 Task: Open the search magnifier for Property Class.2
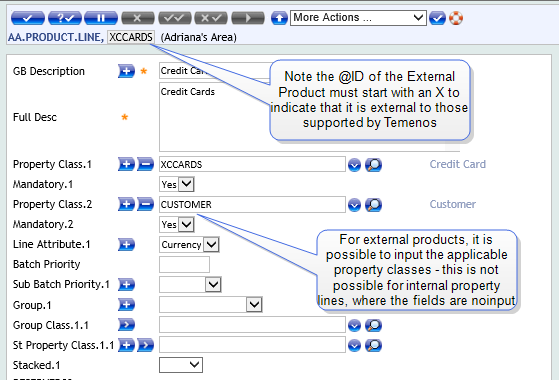[374, 205]
